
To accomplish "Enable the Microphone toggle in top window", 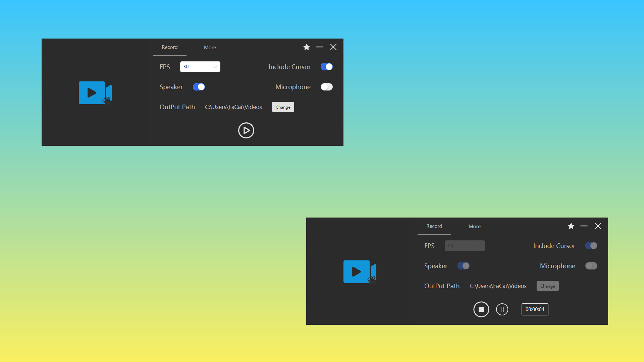I will point(326,86).
